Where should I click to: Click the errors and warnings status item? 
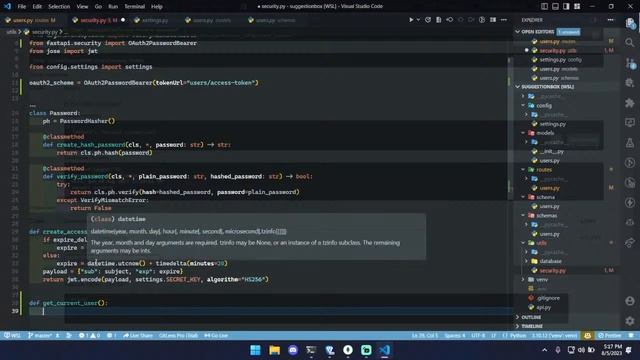click(89, 336)
